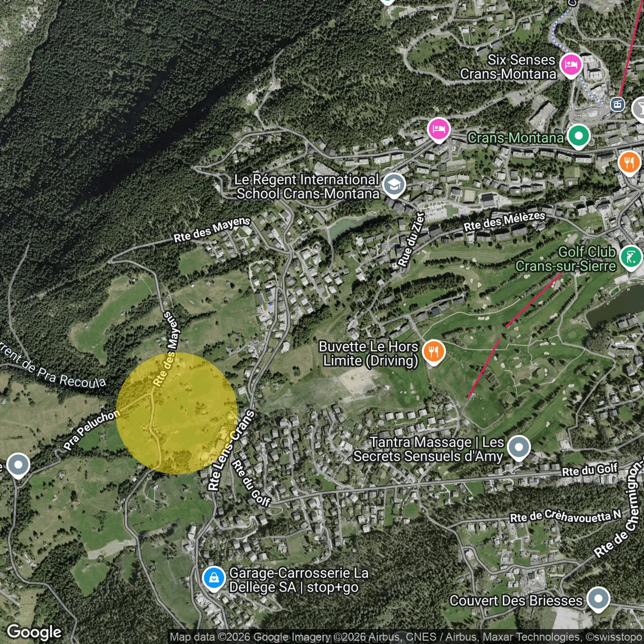
Task: Click "Garage-Carrosserie La Dellège SA" label
Action: (x=299, y=580)
